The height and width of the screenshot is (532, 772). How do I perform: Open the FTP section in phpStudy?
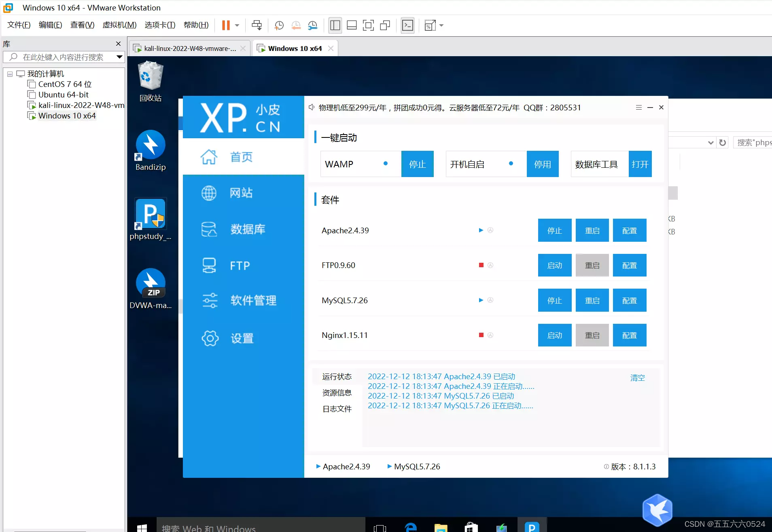click(x=243, y=266)
